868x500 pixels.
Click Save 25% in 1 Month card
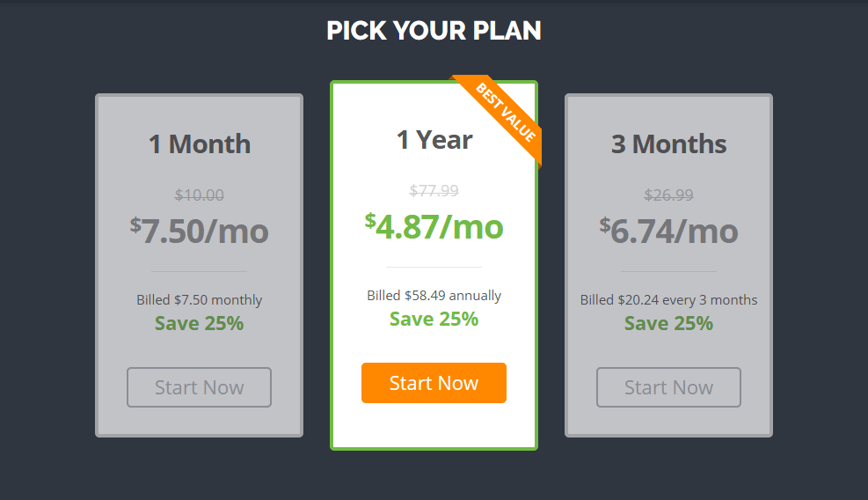pos(199,323)
